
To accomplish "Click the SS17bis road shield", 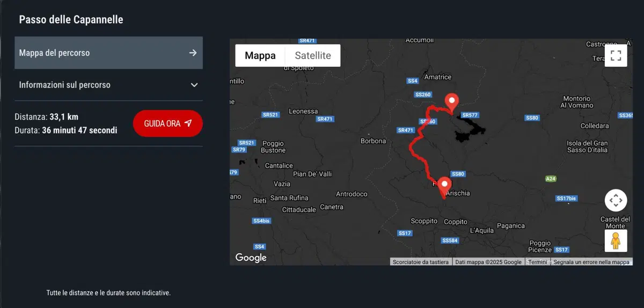I will coord(566,199).
